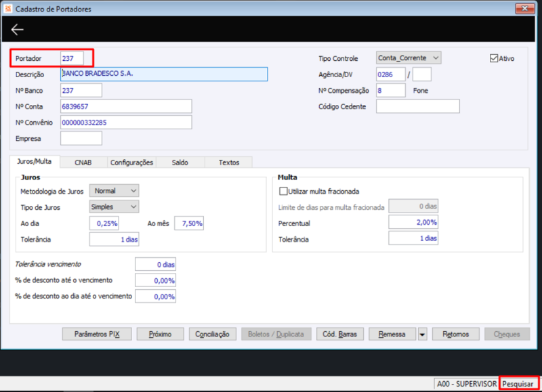
Task: Open the Tipo Controle dropdown
Action: tap(409, 58)
